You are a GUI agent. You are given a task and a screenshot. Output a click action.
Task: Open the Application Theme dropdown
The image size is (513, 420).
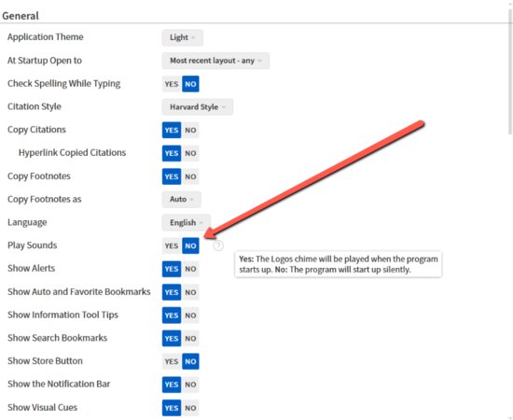pyautogui.click(x=182, y=37)
